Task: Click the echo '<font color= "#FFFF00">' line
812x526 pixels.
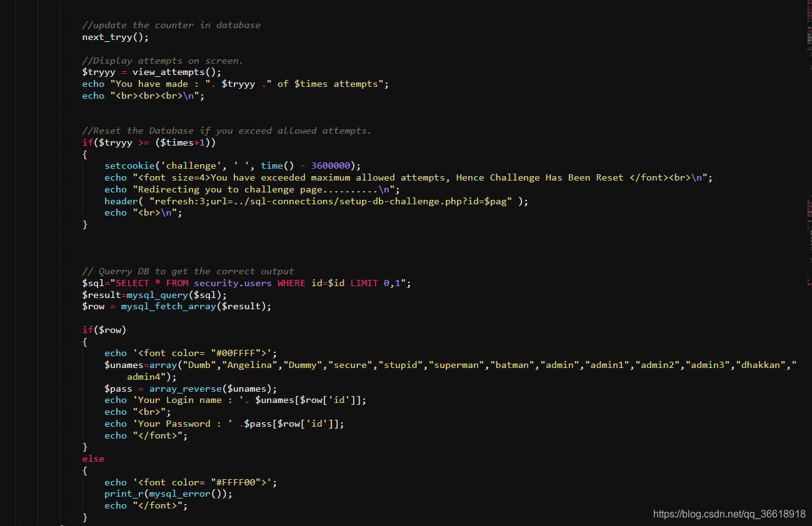Action: click(191, 482)
